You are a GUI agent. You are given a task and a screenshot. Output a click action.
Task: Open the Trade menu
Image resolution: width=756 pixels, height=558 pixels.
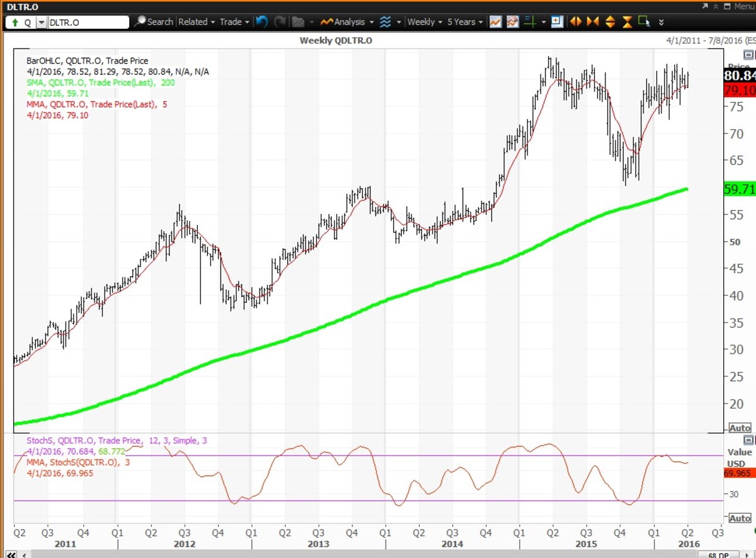[234, 21]
